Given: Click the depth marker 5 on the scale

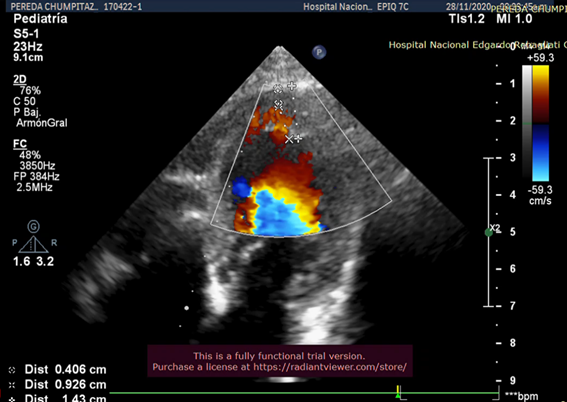Looking at the screenshot, I should point(512,232).
